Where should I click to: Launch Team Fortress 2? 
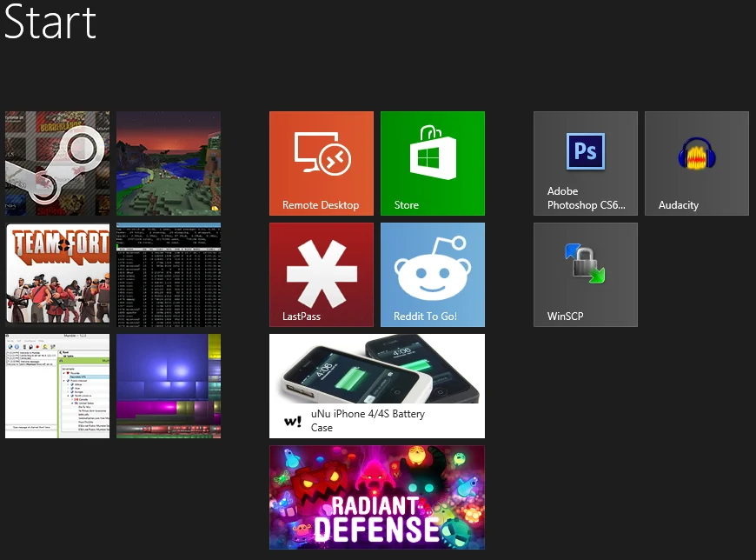56,274
